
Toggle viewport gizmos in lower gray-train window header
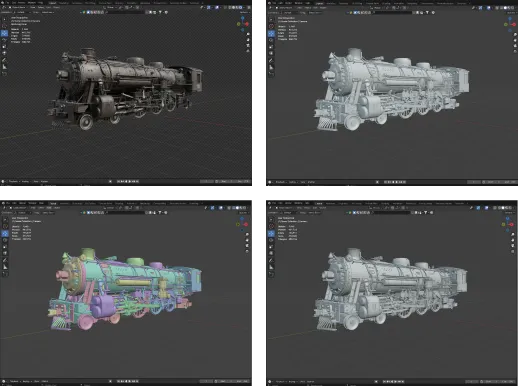pos(478,208)
